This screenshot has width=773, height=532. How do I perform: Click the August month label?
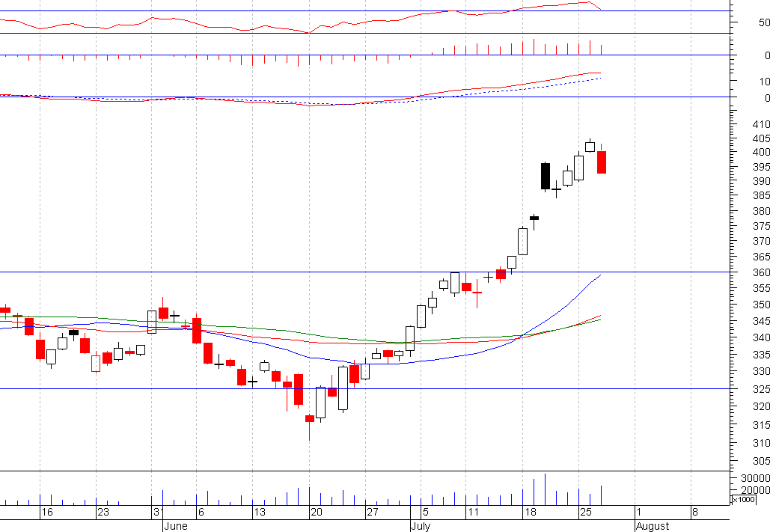(x=653, y=526)
